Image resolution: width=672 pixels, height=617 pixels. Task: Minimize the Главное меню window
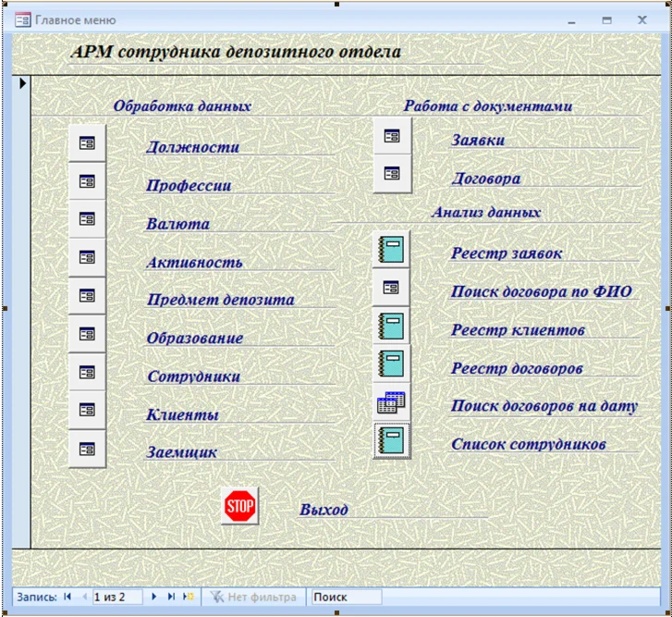coord(572,20)
